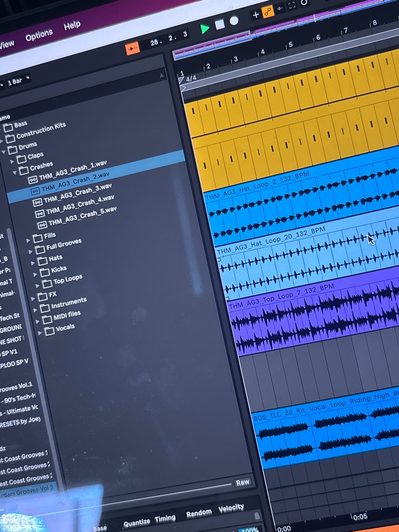Click the Full Grooves folder icon

40,250
